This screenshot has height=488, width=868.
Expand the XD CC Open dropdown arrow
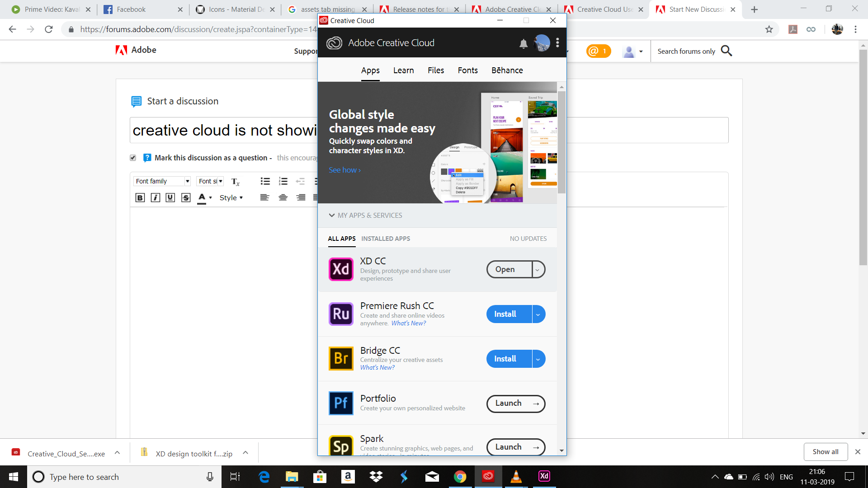coord(537,269)
